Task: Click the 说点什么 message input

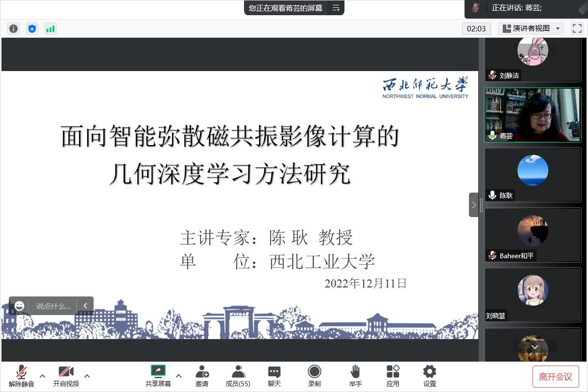Action: point(53,306)
